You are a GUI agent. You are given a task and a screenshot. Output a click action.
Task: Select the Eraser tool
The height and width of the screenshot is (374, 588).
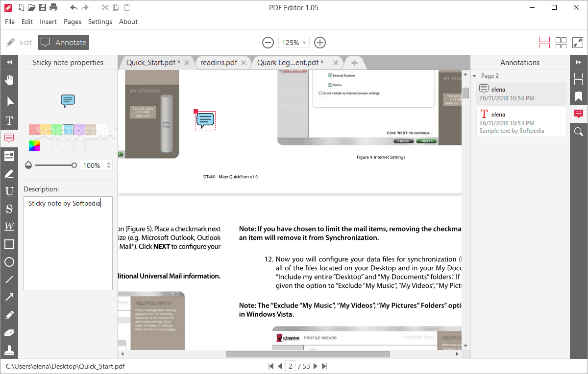click(x=9, y=332)
